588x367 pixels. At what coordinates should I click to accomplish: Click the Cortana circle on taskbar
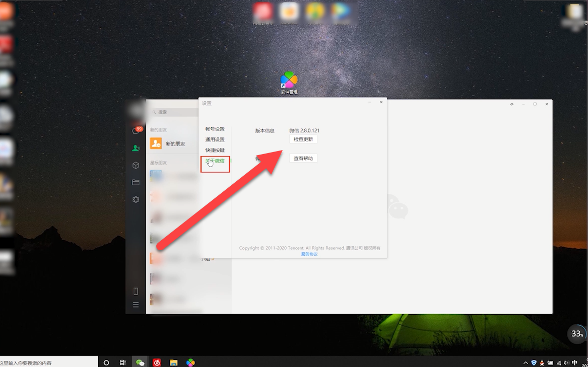pos(106,362)
